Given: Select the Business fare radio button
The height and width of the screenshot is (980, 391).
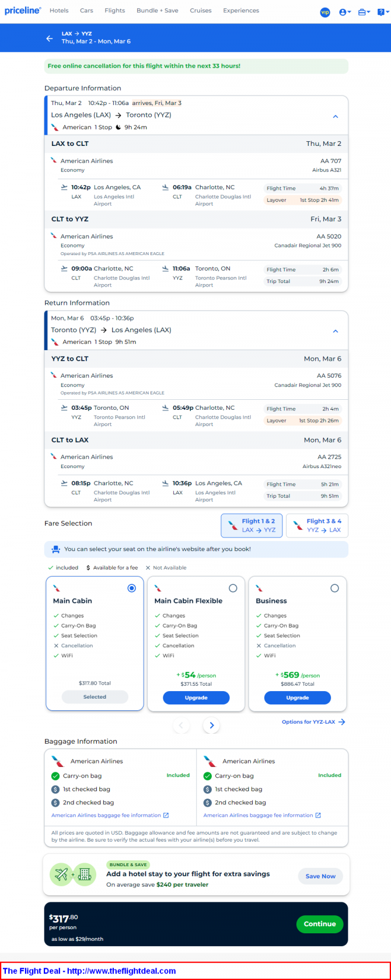Looking at the screenshot, I should point(334,588).
